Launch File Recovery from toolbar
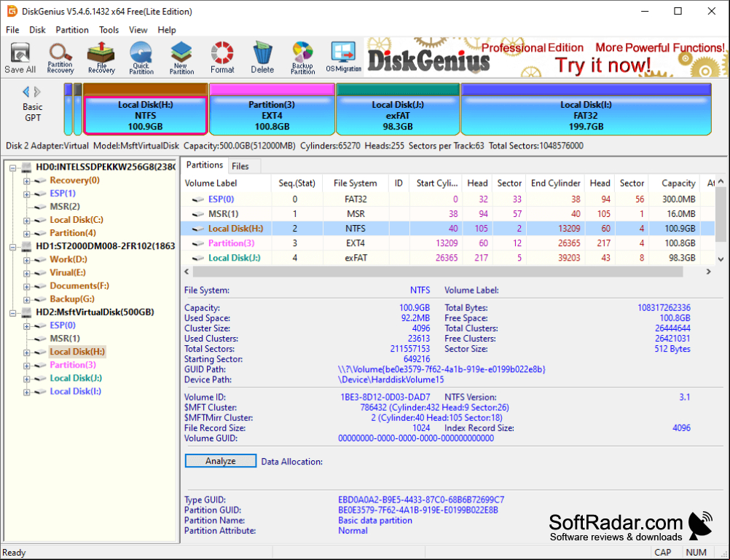Viewport: 730px width, 560px height. (x=101, y=58)
